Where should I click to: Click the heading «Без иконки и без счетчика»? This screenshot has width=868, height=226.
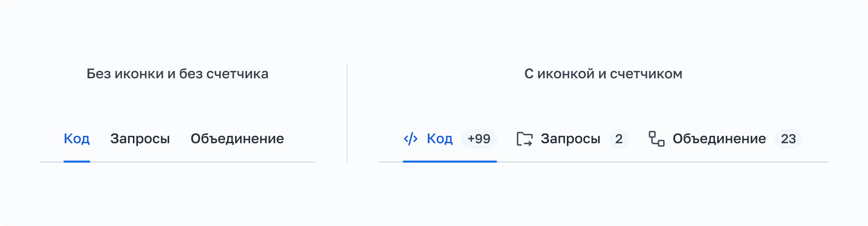178,74
